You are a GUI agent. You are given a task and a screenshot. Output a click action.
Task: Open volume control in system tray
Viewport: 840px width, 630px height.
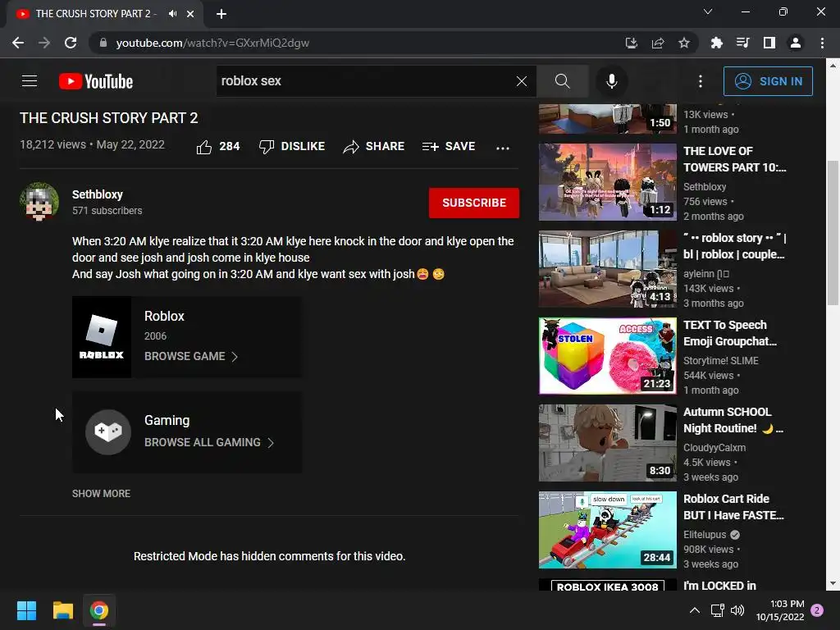737,610
